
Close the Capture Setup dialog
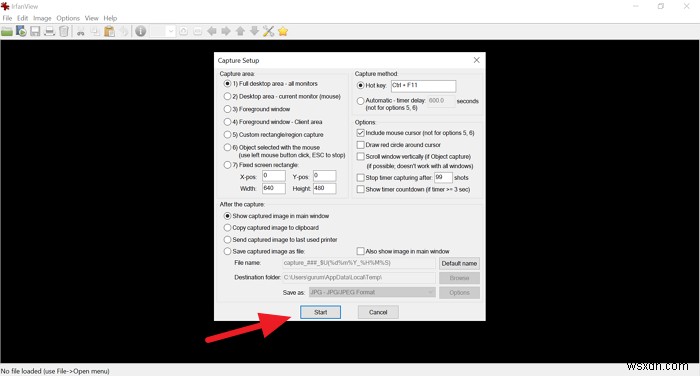[477, 60]
